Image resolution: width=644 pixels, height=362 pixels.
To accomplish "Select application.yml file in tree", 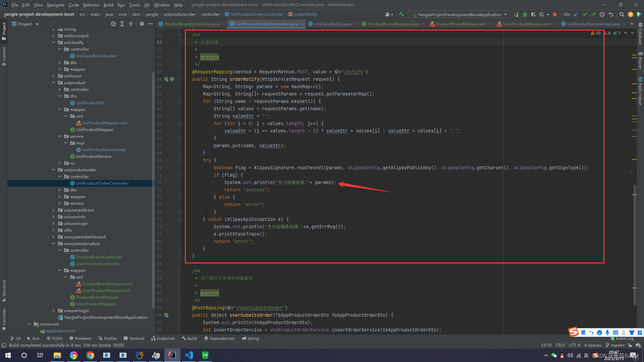I will click(x=60, y=331).
